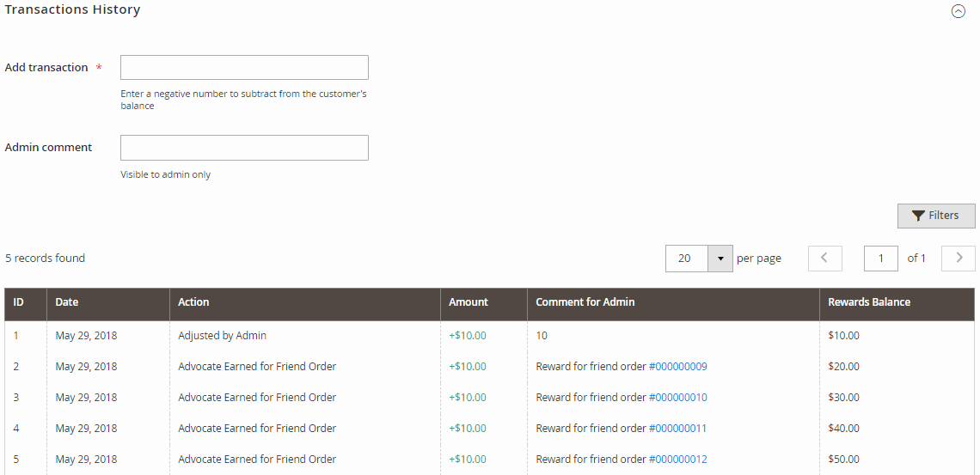Open friend order #000000012 link
Screen dimensions: 980x475
[677, 459]
